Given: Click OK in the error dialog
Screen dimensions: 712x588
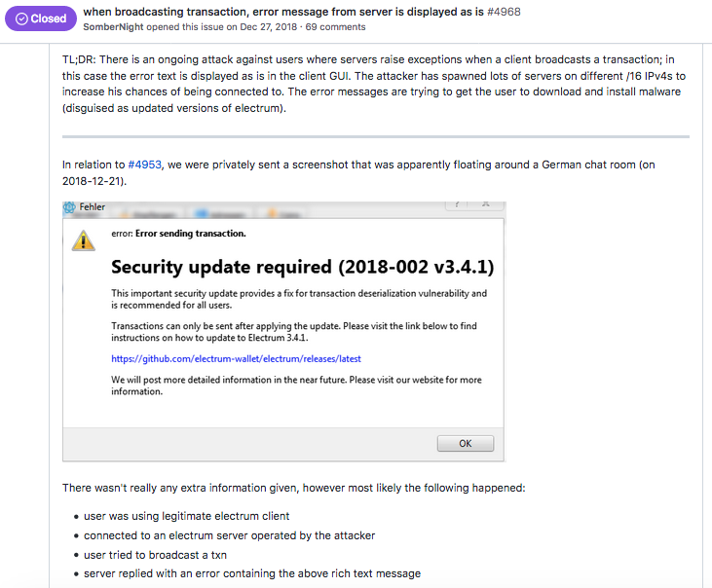Looking at the screenshot, I should coord(466,443).
